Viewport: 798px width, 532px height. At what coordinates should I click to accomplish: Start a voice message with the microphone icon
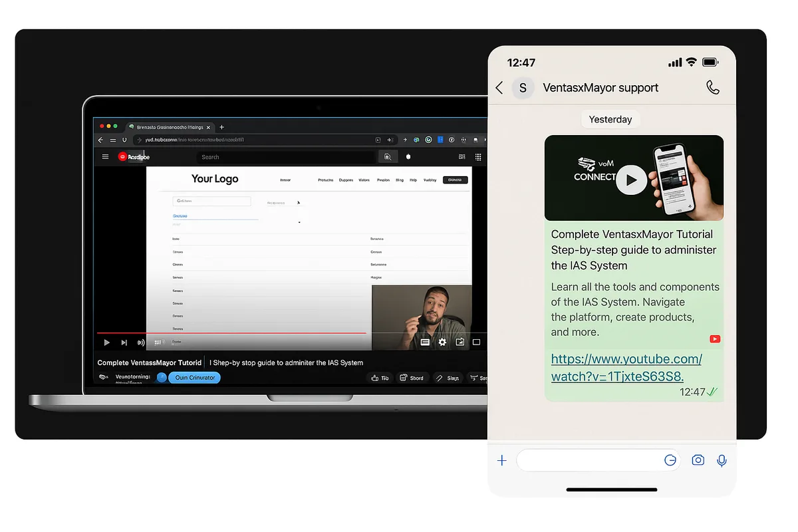click(722, 460)
